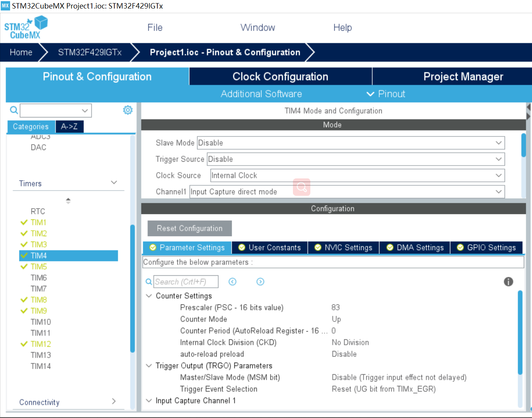Select DAC in the categories list
Image resolution: width=532 pixels, height=418 pixels.
(38, 147)
